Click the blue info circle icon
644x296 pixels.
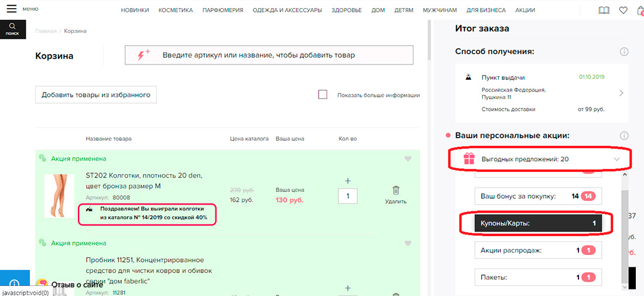tap(15, 284)
